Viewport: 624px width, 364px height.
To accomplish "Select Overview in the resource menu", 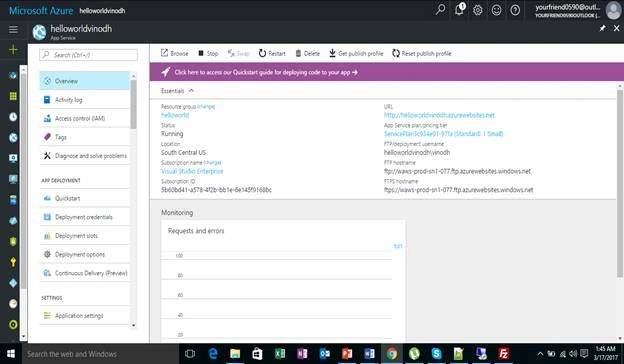I will click(x=84, y=81).
